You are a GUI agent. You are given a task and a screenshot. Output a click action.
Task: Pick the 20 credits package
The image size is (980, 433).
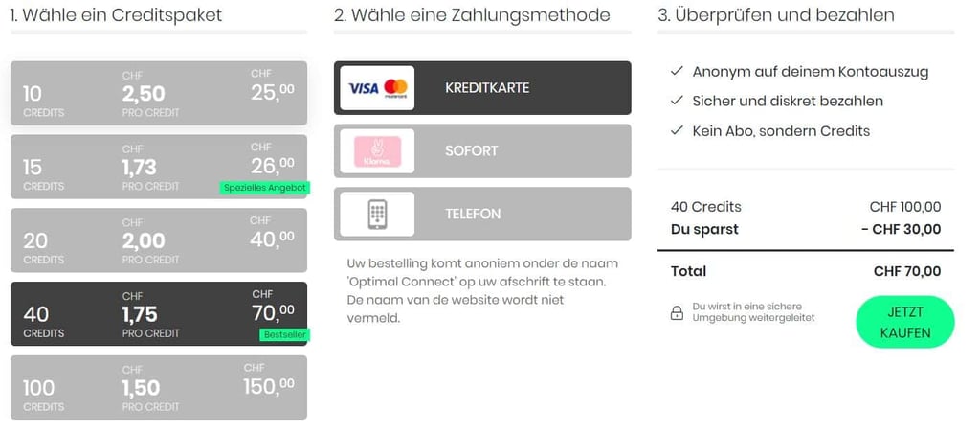click(x=159, y=240)
